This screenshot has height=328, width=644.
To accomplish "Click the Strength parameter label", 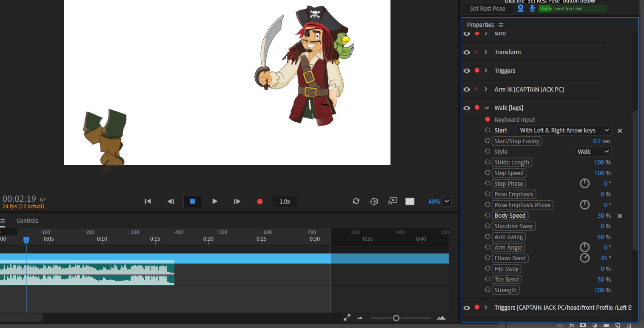I will point(505,290).
